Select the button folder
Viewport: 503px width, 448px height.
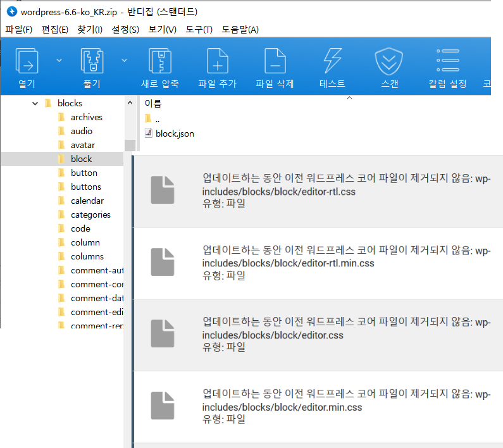[x=84, y=173]
